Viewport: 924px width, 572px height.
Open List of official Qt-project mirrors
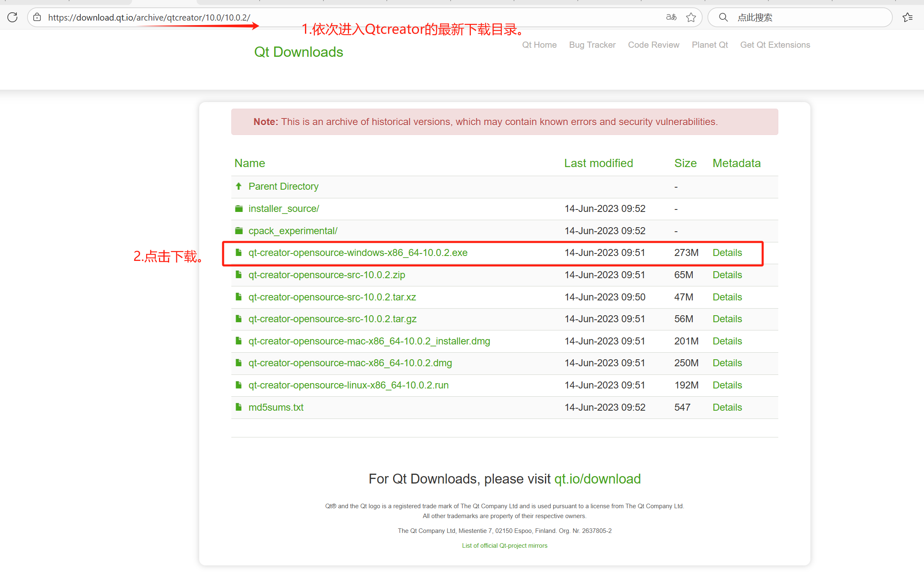[505, 545]
